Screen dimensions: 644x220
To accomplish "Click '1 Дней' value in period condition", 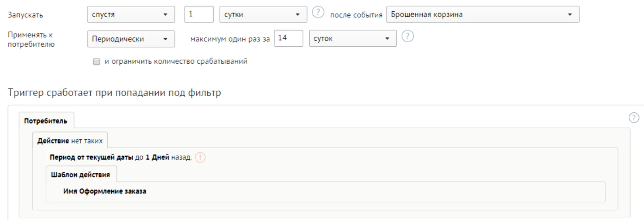I will (157, 158).
